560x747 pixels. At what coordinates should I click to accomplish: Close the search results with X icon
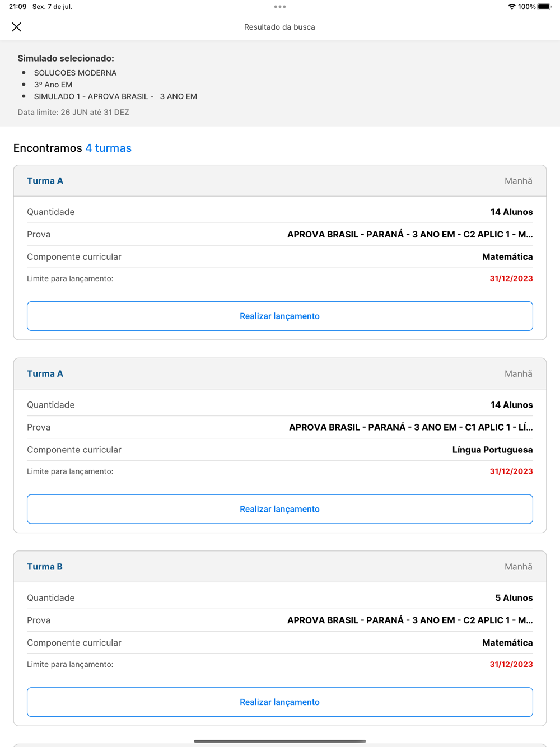point(17,27)
